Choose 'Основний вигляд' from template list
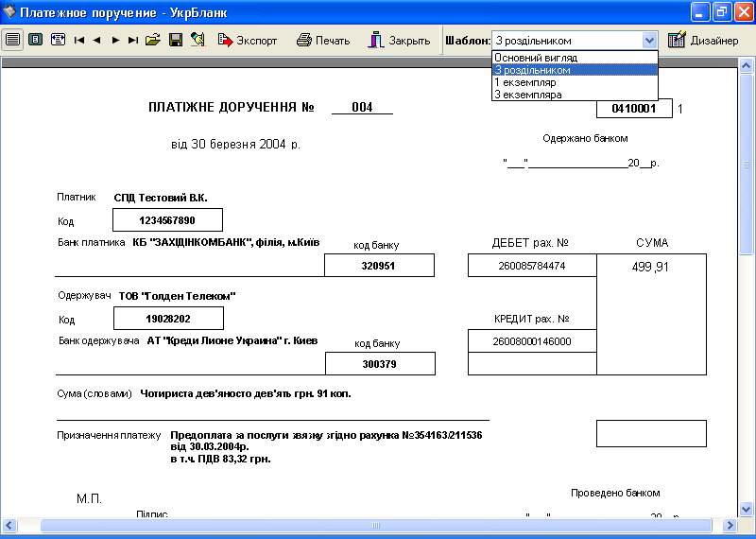756x539 pixels. click(x=535, y=58)
